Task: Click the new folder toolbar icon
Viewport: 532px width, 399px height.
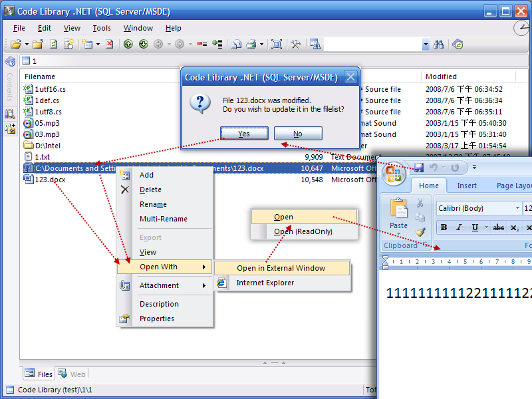Action: click(38, 44)
